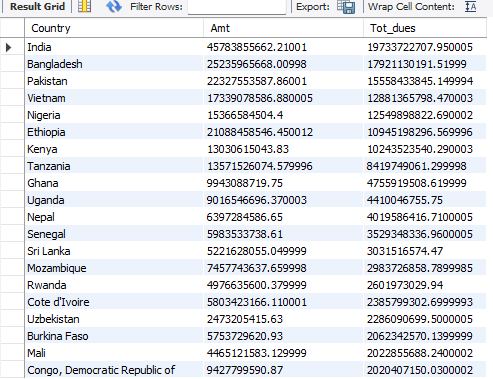Screen dimensions: 493x379
Task: Click the row header beside Bangladesh
Action: pyautogui.click(x=12, y=64)
